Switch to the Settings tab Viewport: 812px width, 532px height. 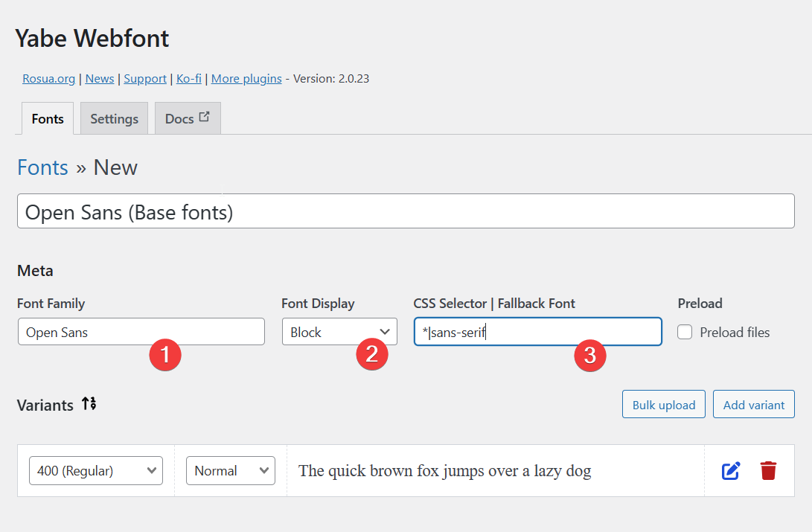(115, 118)
